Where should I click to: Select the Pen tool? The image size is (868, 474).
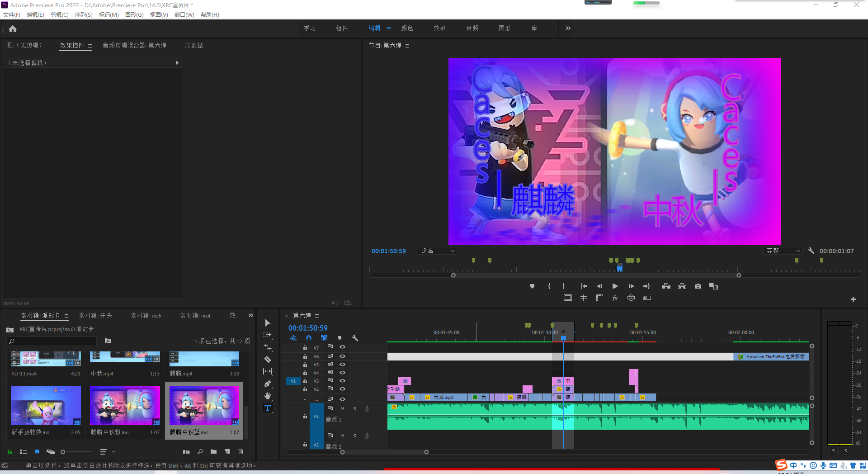[268, 384]
